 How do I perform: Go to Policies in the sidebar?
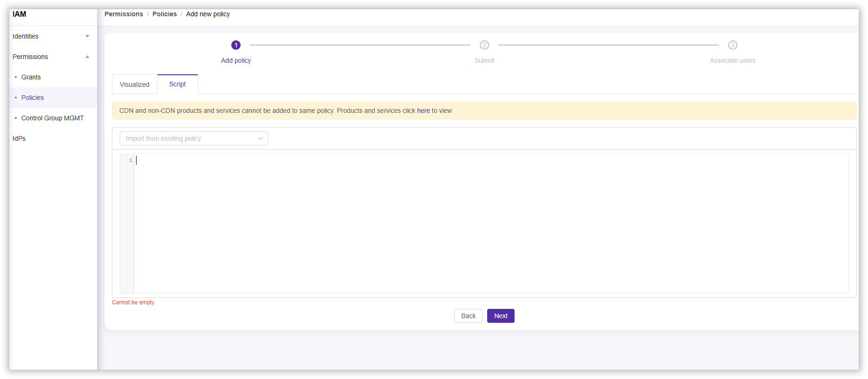pos(33,98)
